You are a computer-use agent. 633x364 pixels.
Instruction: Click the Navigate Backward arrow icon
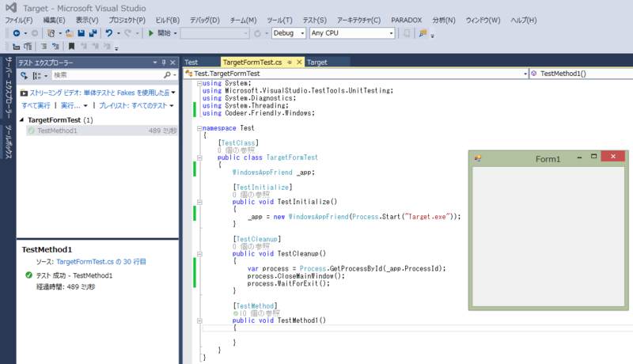pos(17,33)
